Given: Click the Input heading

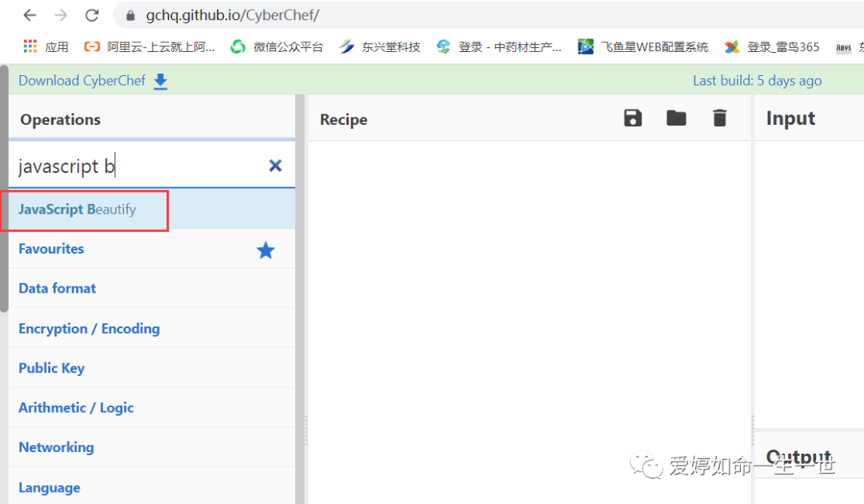Looking at the screenshot, I should point(790,119).
